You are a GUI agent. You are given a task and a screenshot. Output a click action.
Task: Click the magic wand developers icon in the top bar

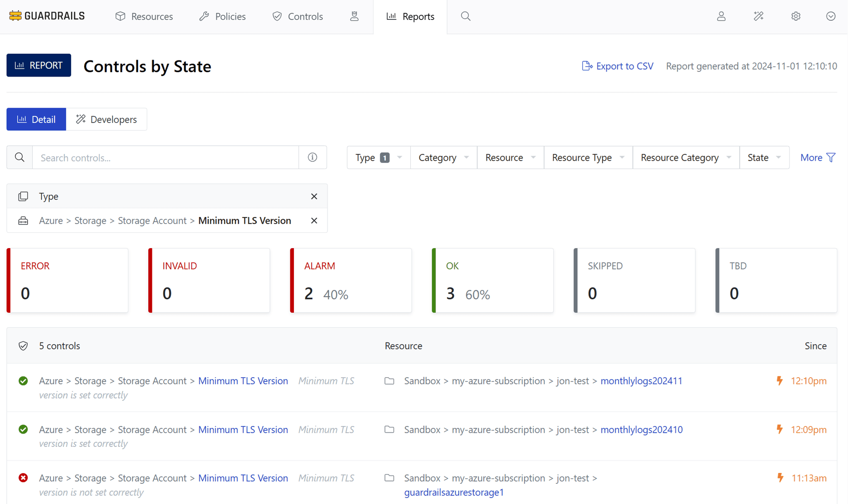(x=759, y=16)
